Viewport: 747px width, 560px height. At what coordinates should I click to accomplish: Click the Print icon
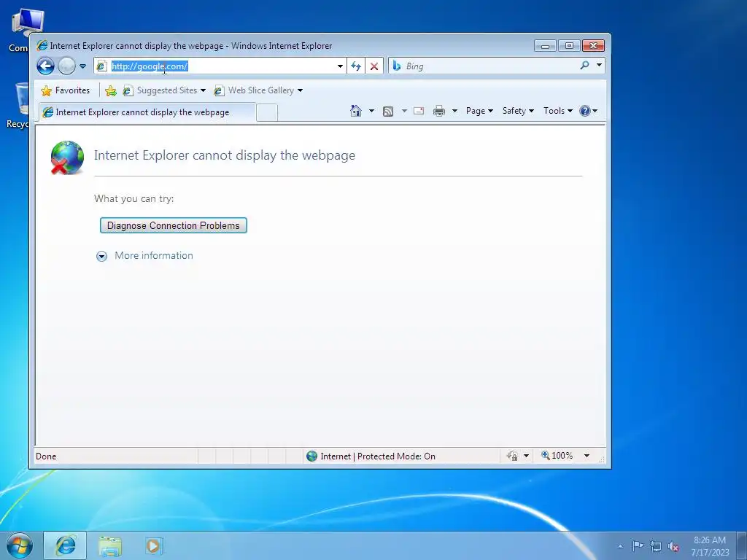point(439,111)
